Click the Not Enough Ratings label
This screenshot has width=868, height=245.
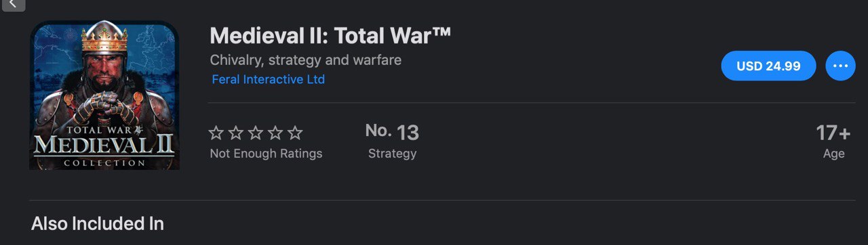[x=266, y=154]
